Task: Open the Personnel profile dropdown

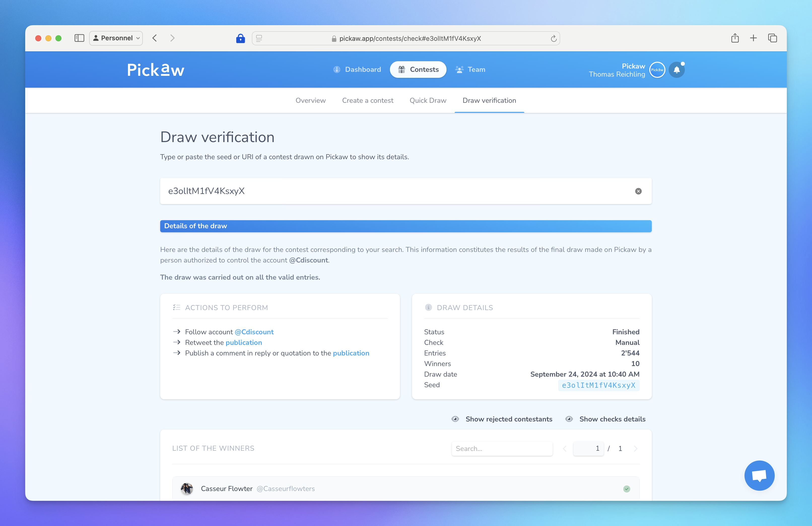Action: pos(116,38)
